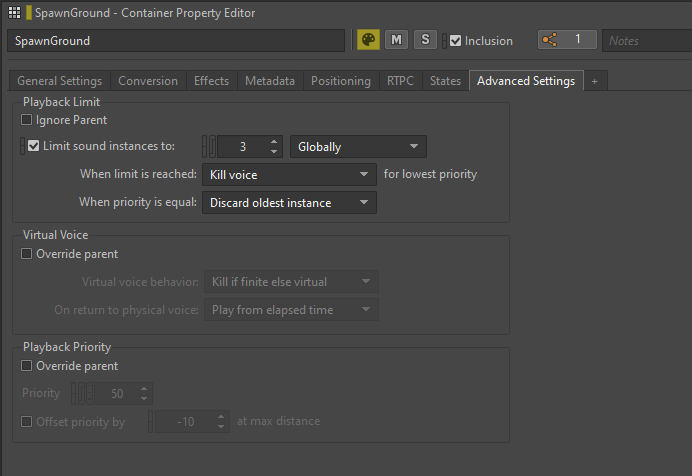Check Override parent under Playback Priority
The height and width of the screenshot is (476, 692).
click(26, 366)
